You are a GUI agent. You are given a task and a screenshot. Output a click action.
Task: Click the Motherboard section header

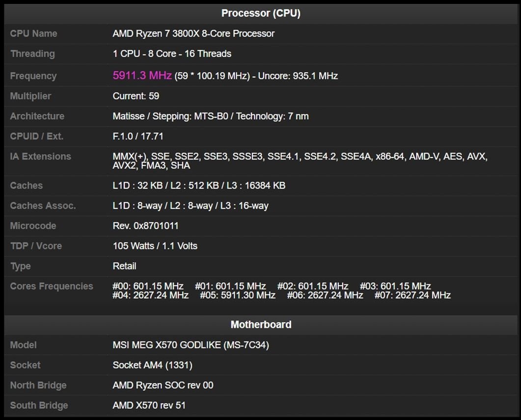click(260, 324)
